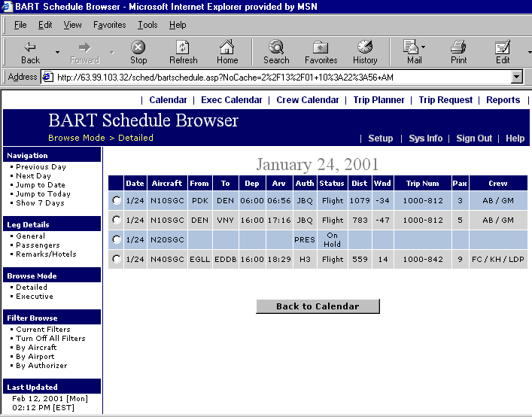The height and width of the screenshot is (417, 532).
Task: Open the Trip Planner link
Action: click(378, 99)
